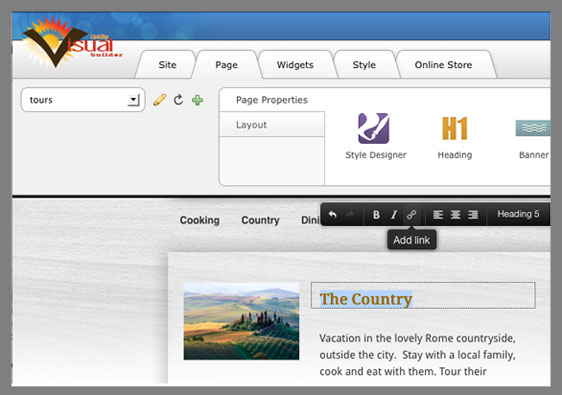The width and height of the screenshot is (562, 395).
Task: Click the Add link chain icon
Action: click(x=411, y=214)
